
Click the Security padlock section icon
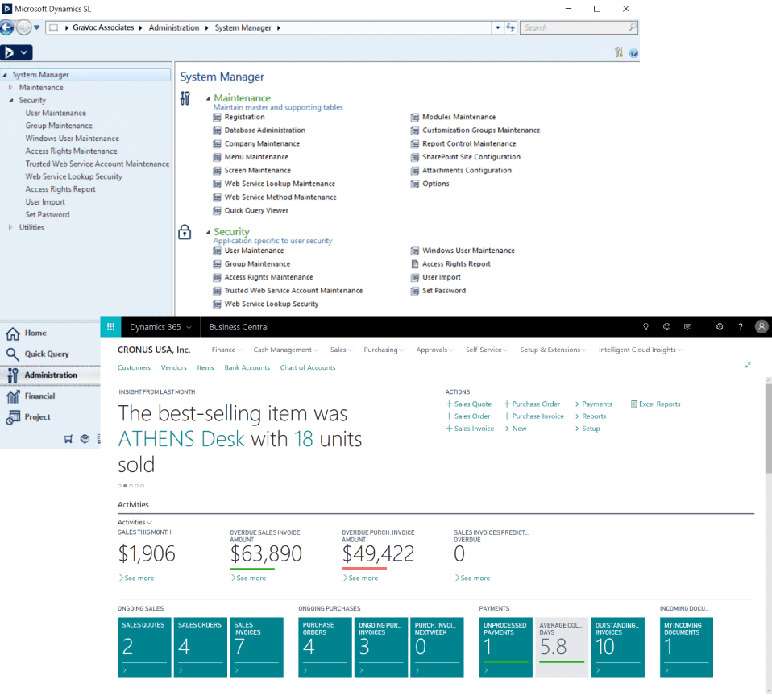click(185, 232)
